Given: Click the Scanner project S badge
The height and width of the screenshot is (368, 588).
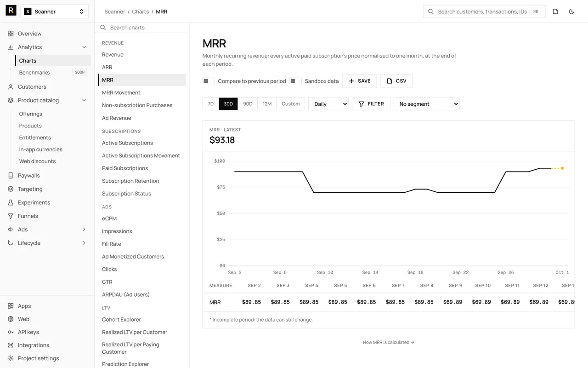Looking at the screenshot, I should point(28,11).
